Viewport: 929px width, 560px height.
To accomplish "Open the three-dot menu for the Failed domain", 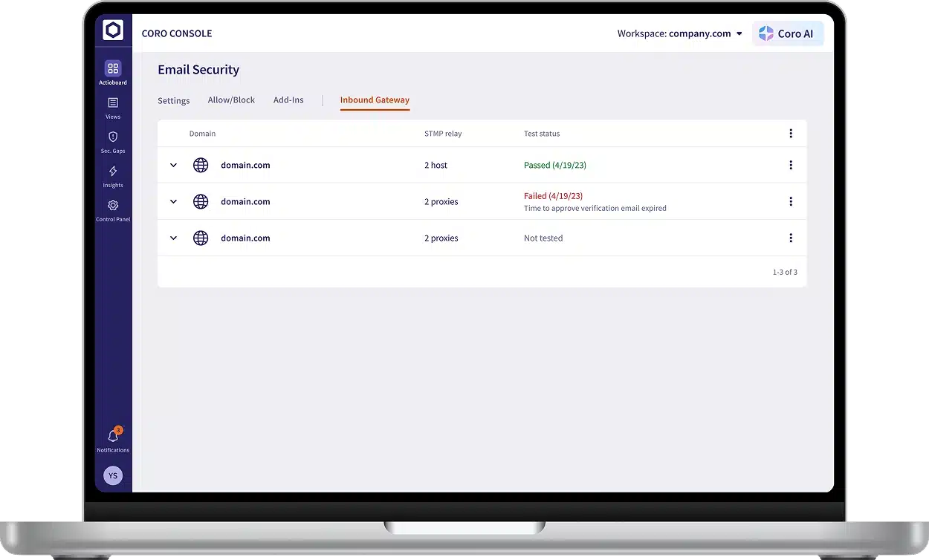I will [x=791, y=201].
